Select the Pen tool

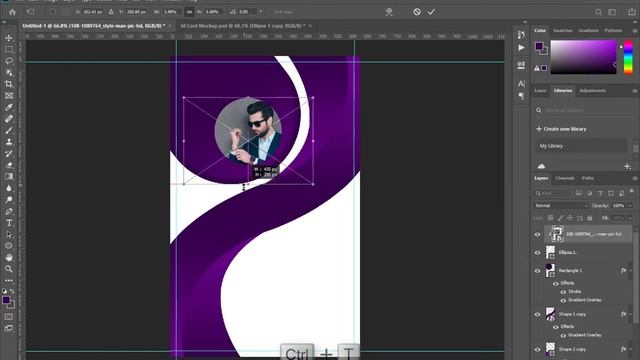click(x=9, y=211)
